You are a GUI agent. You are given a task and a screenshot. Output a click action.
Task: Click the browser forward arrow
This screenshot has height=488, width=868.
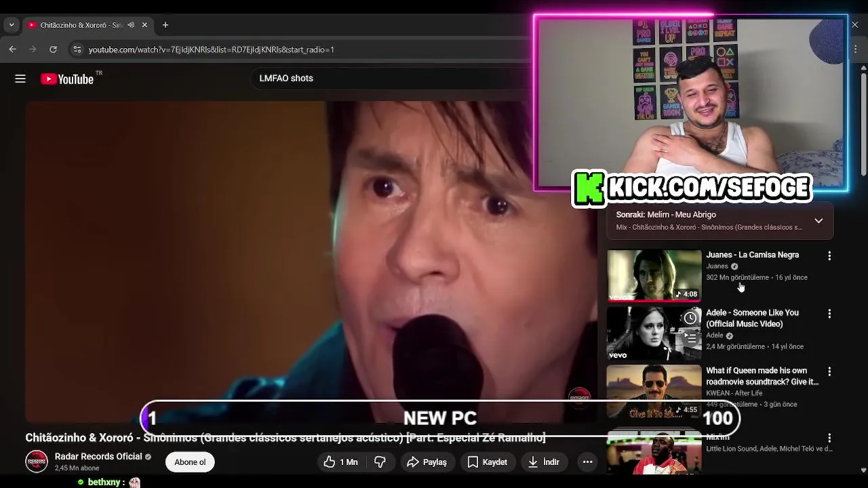point(33,49)
